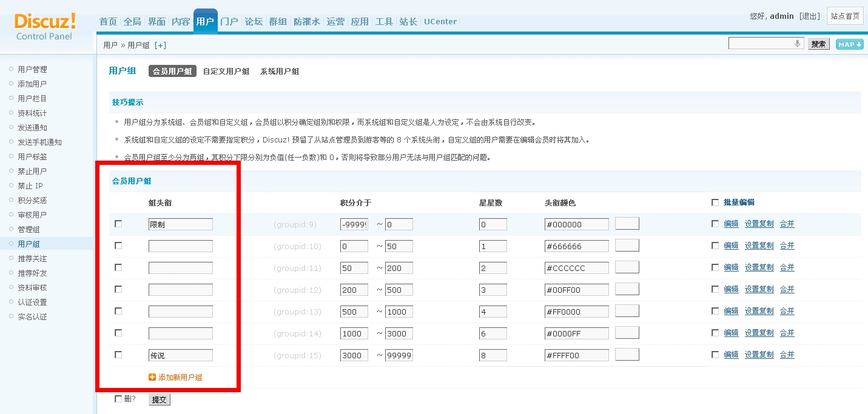Viewport: 868px width, 414px height.
Task: Check the delete box for groupid:10 row
Action: [x=118, y=245]
